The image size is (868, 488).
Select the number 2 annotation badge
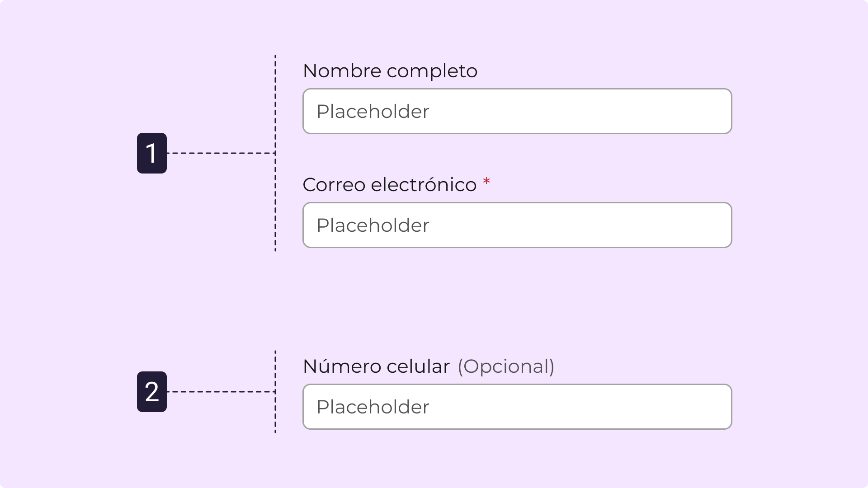(152, 392)
